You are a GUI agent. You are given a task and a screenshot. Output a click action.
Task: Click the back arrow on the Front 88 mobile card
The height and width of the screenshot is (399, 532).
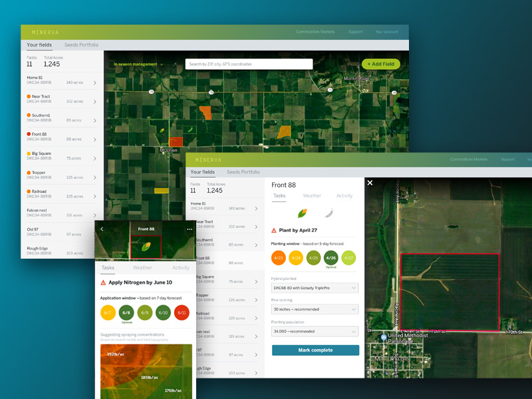[x=102, y=228]
